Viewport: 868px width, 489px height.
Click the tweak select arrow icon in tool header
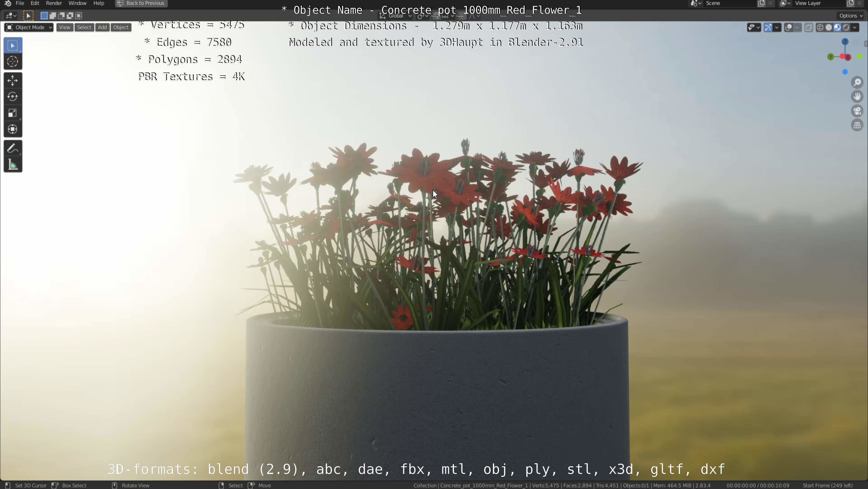(x=28, y=16)
